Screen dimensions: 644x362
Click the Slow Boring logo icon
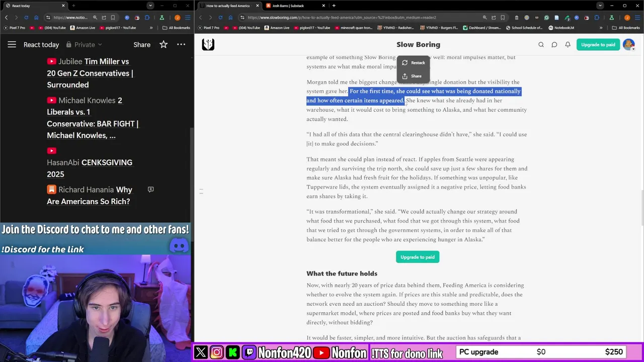pyautogui.click(x=208, y=44)
